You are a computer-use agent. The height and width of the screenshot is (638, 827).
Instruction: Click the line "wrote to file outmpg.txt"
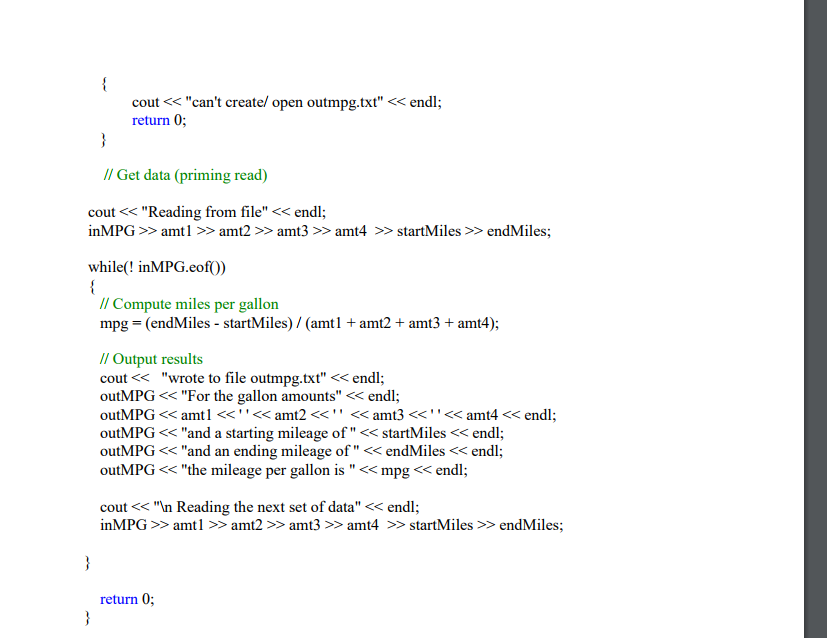click(x=242, y=378)
